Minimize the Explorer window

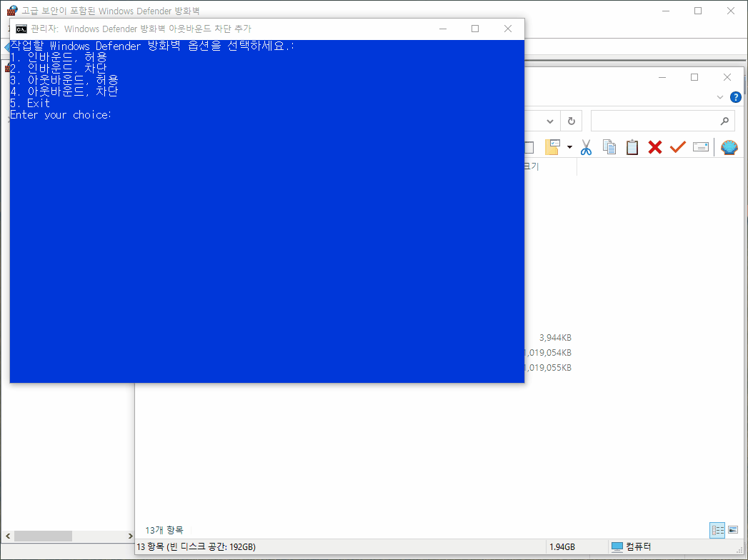coord(662,77)
